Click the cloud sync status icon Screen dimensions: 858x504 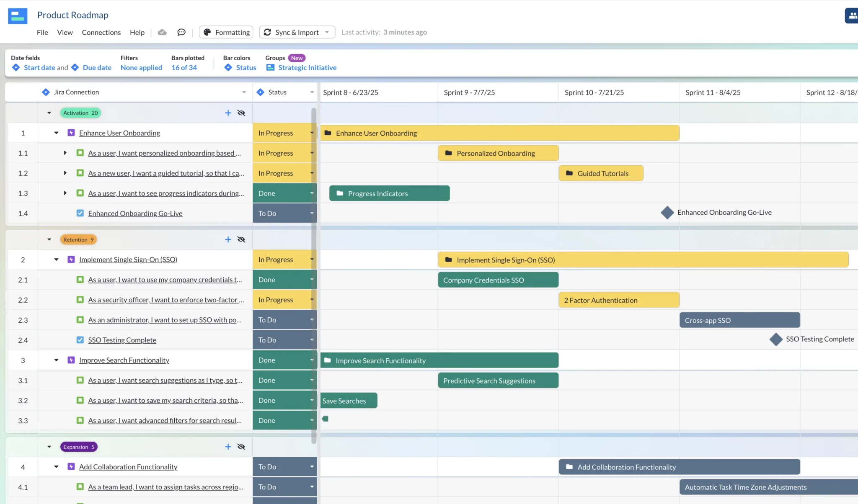[162, 32]
